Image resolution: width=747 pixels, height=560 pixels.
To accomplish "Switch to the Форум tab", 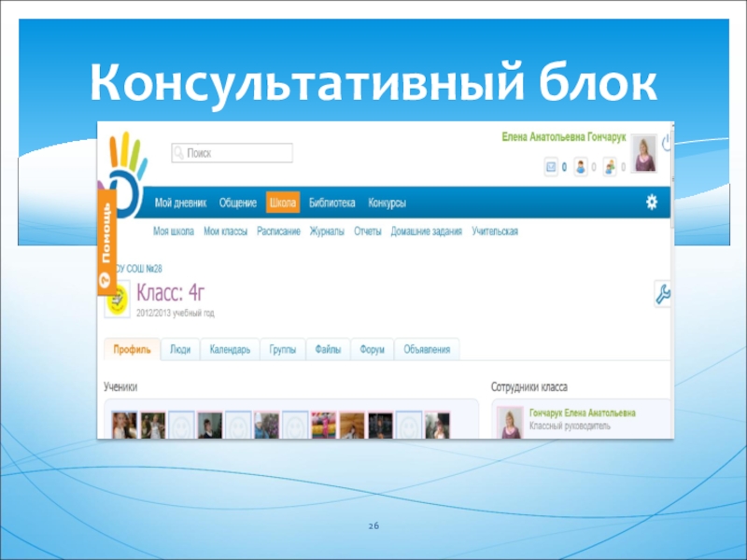I will [x=372, y=349].
